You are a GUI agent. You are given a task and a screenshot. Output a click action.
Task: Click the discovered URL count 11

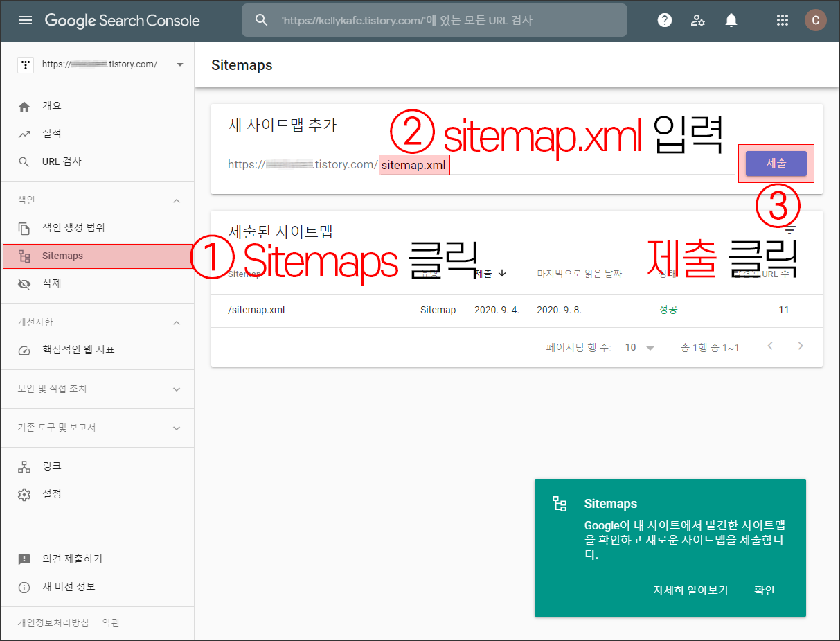tap(784, 310)
